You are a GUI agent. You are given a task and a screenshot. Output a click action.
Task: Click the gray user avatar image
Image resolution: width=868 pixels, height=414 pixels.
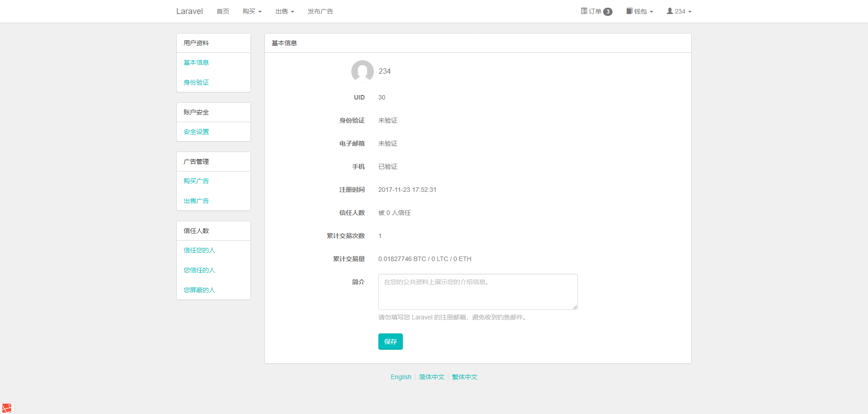point(362,71)
